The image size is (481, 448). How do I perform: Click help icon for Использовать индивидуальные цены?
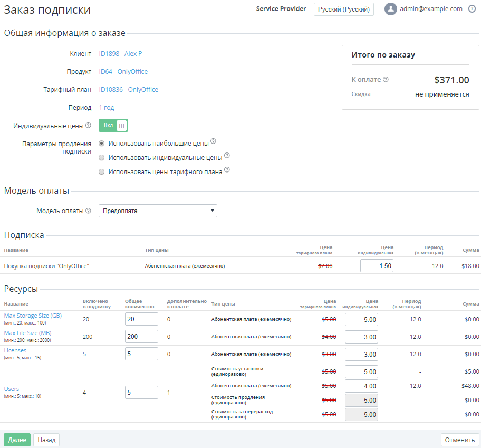(227, 156)
